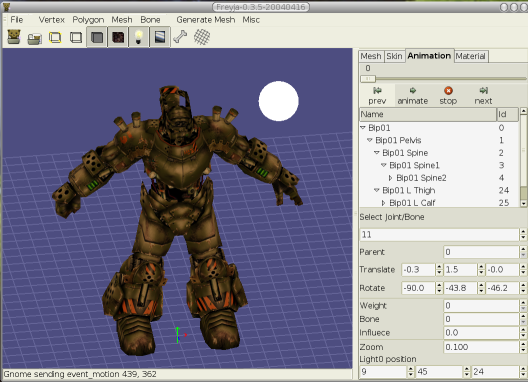Toggle the solid face render button
This screenshot has width=528, height=382.
(97, 37)
